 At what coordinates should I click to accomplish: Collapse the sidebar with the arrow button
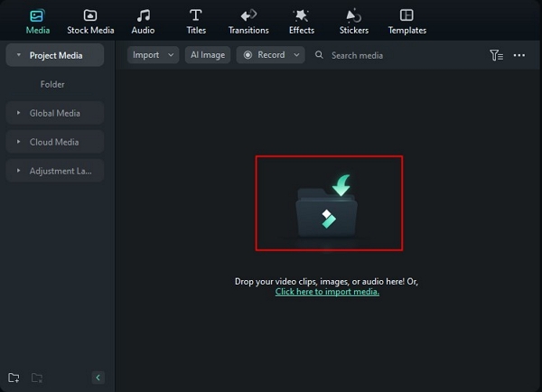[98, 378]
